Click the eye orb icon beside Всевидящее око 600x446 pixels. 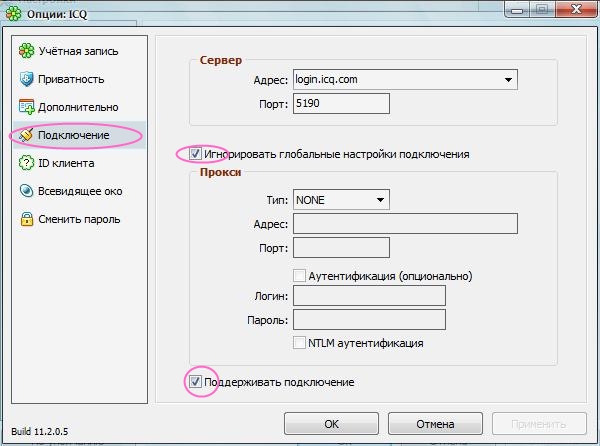(x=26, y=191)
